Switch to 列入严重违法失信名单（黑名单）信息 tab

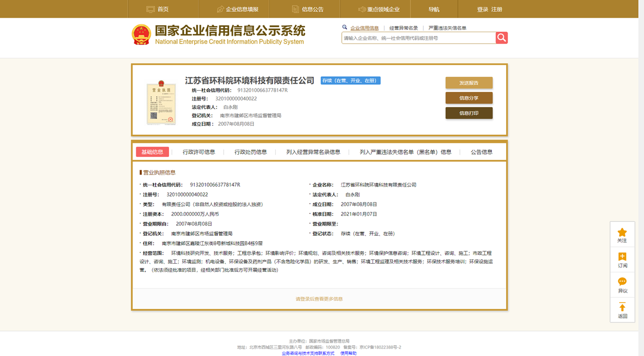coord(406,152)
